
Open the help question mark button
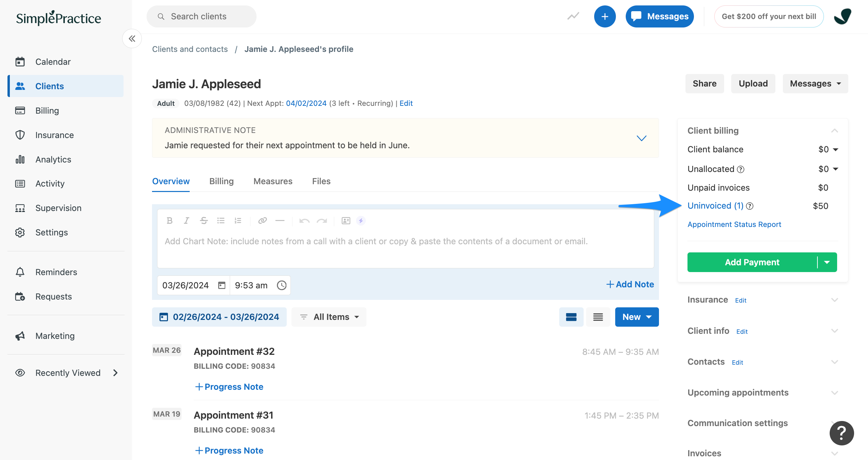[842, 433]
